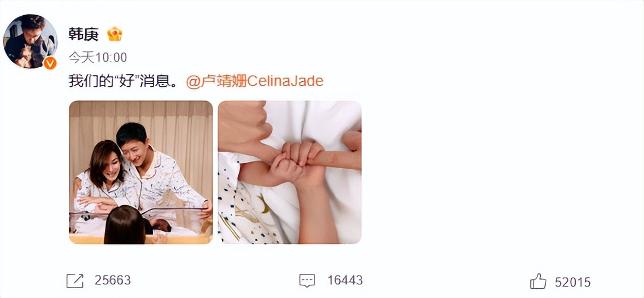Open comments via the speech bubble icon
The width and height of the screenshot is (644, 298).
coord(307,281)
